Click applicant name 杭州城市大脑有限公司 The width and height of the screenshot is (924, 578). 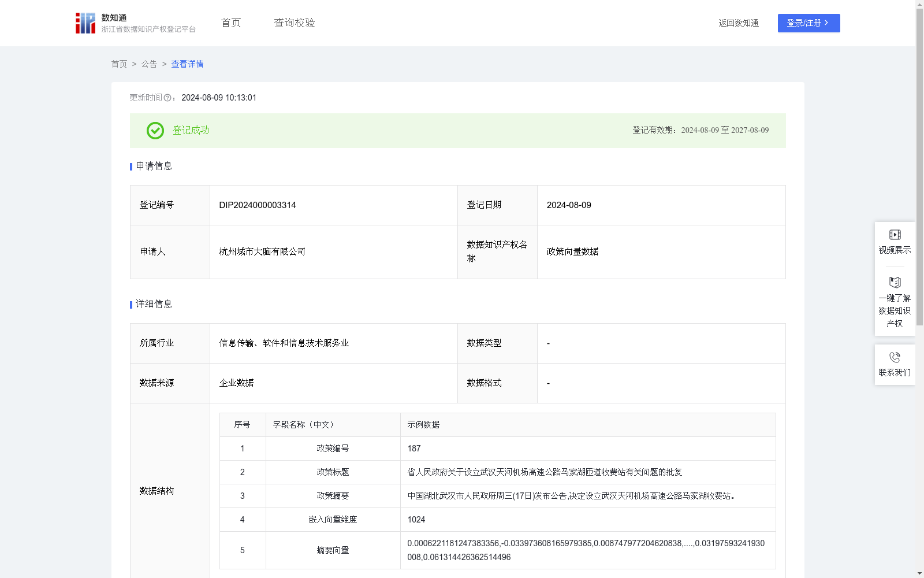point(262,252)
